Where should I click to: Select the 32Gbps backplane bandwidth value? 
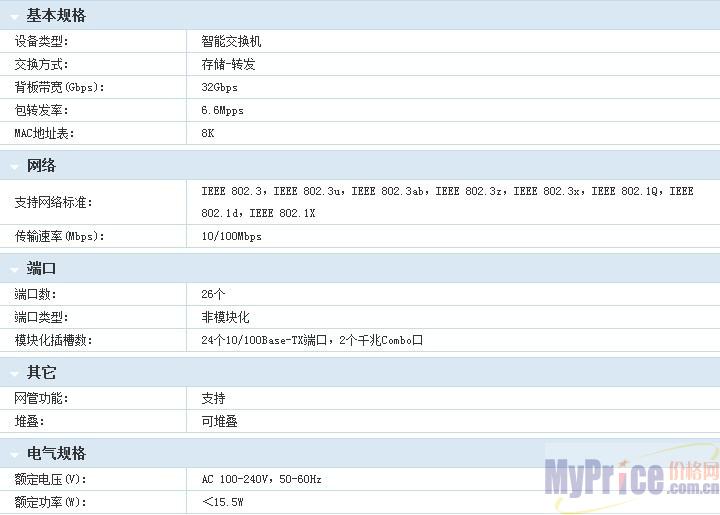point(220,88)
